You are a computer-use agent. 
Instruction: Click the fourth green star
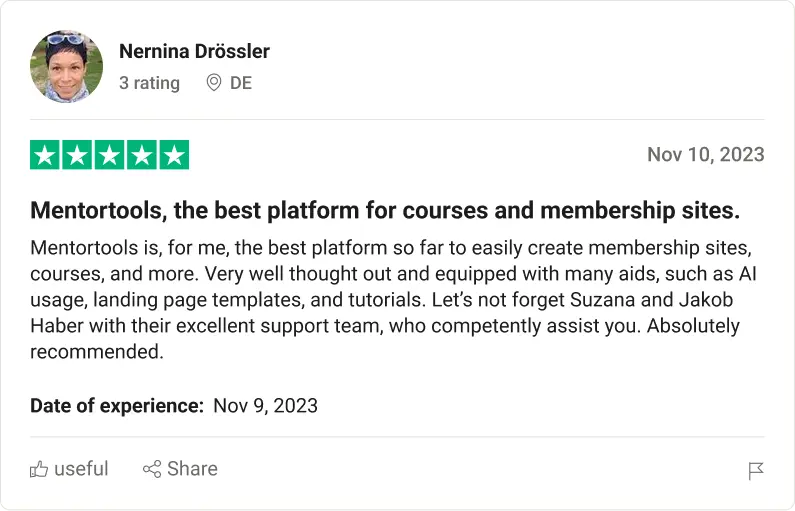point(142,155)
